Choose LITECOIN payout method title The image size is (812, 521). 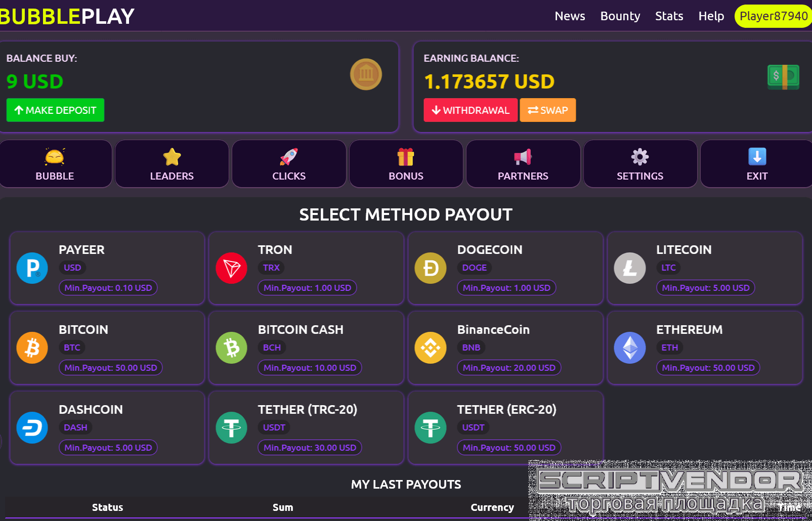pyautogui.click(x=684, y=250)
